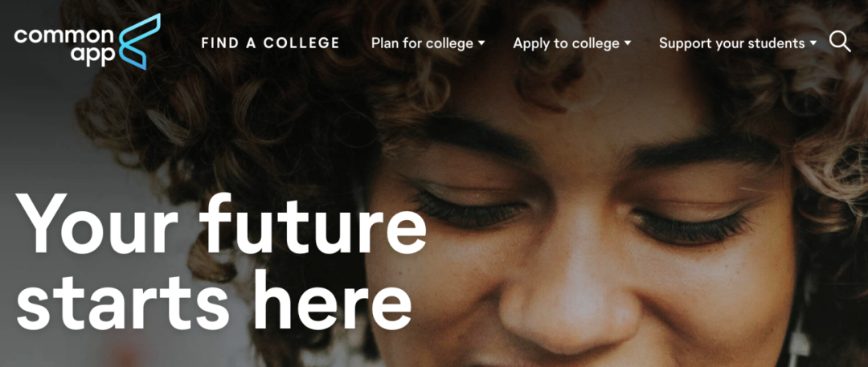
Task: Click the "common" wordmark in the logo
Action: pyautogui.click(x=63, y=36)
